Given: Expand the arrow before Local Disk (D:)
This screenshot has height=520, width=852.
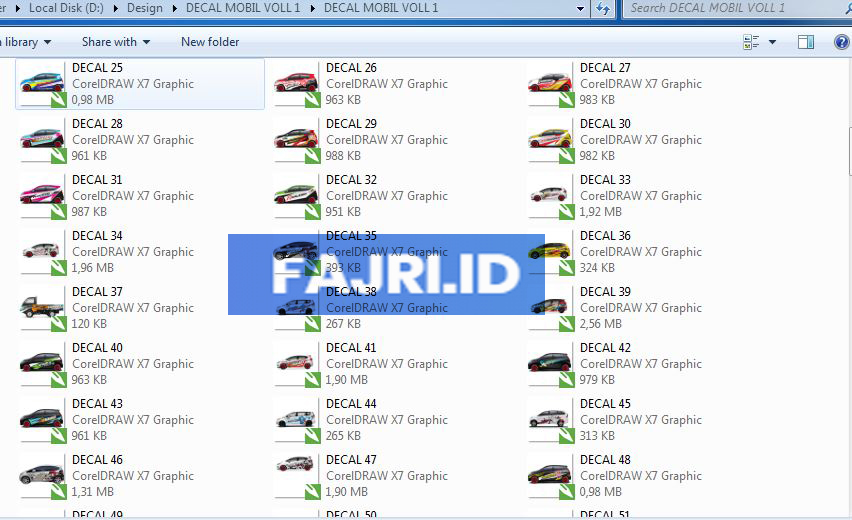Looking at the screenshot, I should (18, 8).
